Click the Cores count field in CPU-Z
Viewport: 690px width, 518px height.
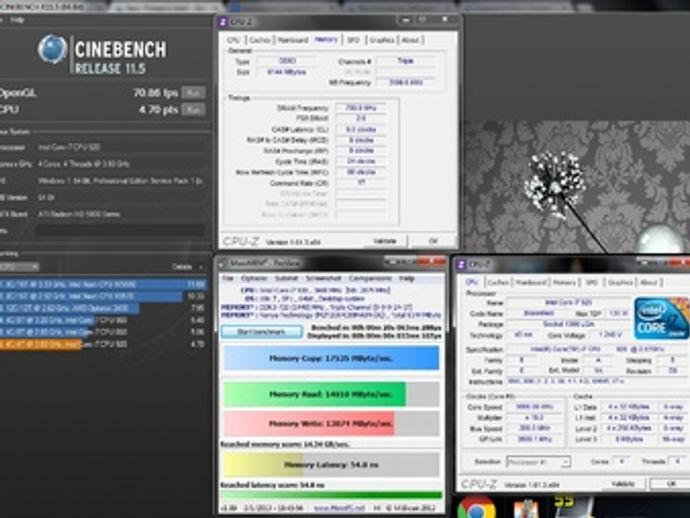tap(622, 462)
